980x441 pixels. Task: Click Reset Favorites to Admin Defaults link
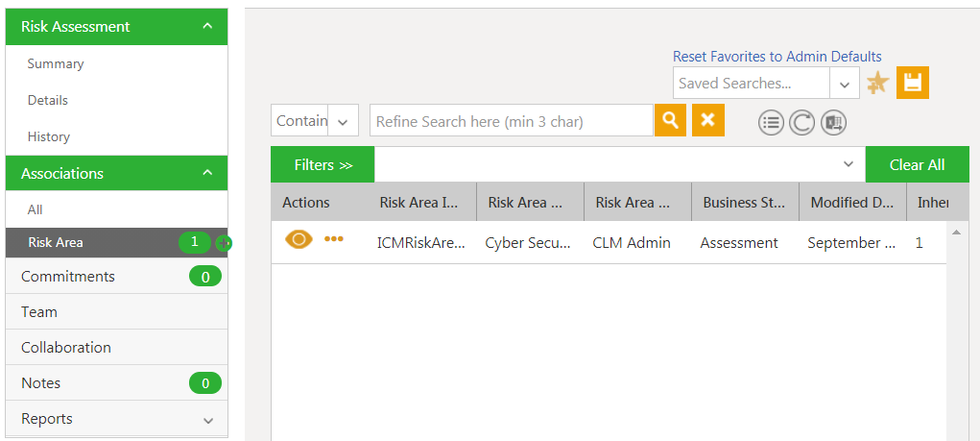(x=777, y=57)
